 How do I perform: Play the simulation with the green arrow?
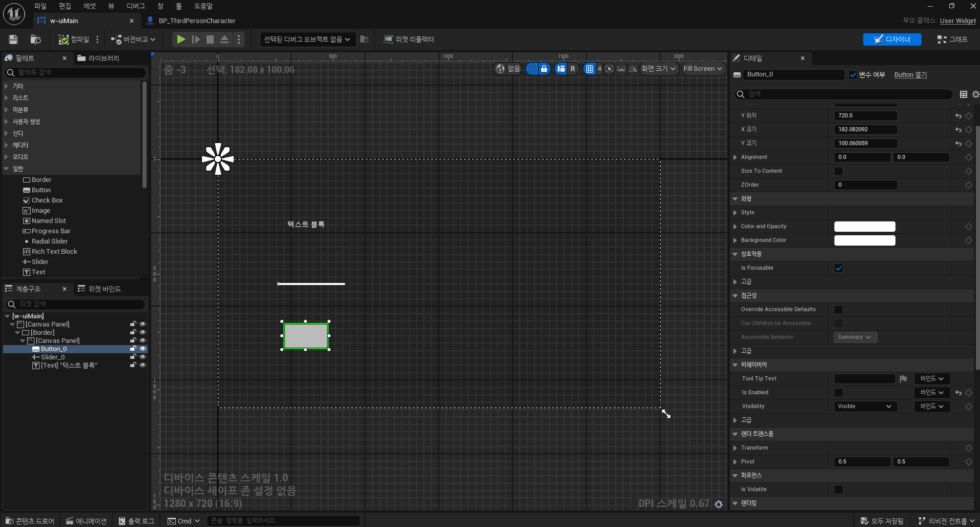point(181,39)
